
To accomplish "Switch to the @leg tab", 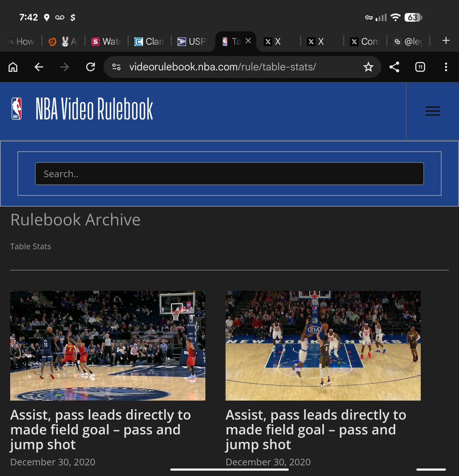I will coord(408,41).
